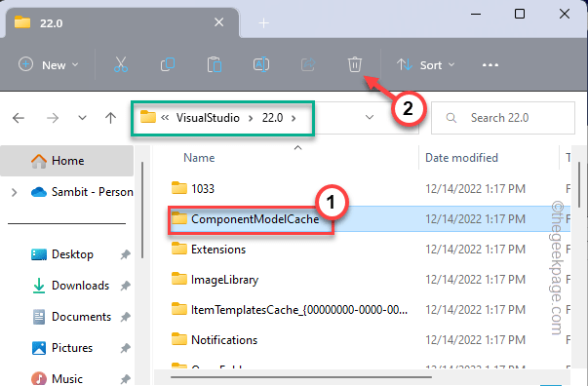Click the 1033 folder icon
The height and width of the screenshot is (386, 588).
point(179,188)
